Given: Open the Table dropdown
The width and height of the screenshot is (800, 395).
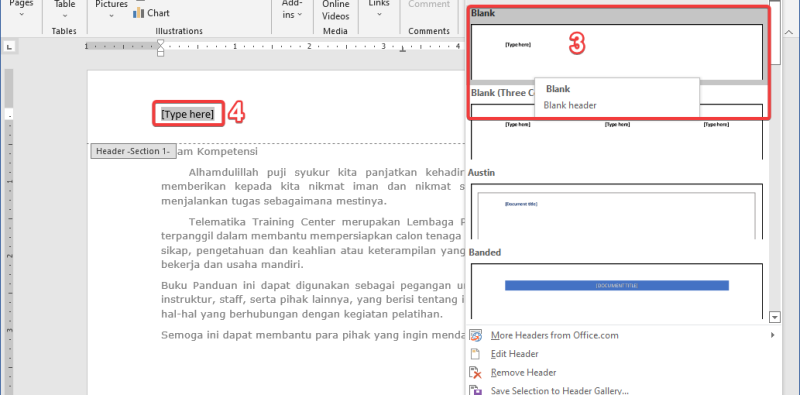Looking at the screenshot, I should [65, 9].
